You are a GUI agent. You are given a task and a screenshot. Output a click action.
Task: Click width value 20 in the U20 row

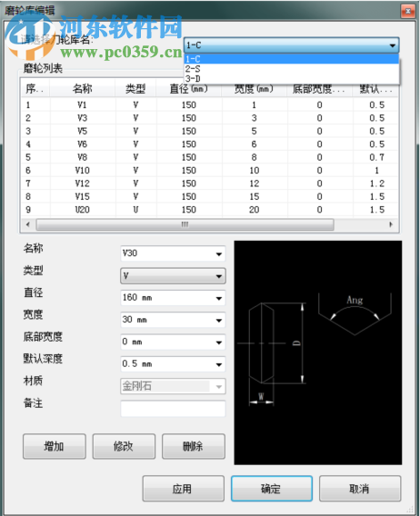[254, 210]
